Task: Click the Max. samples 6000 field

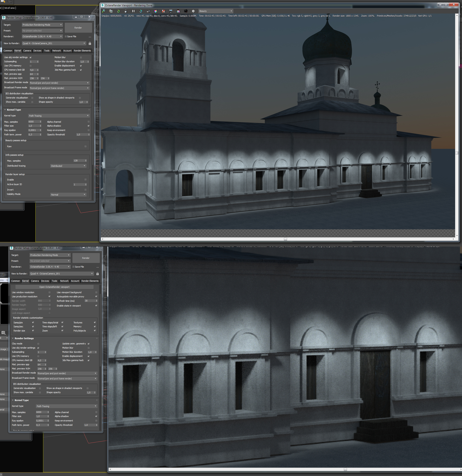Action: pyautogui.click(x=33, y=122)
